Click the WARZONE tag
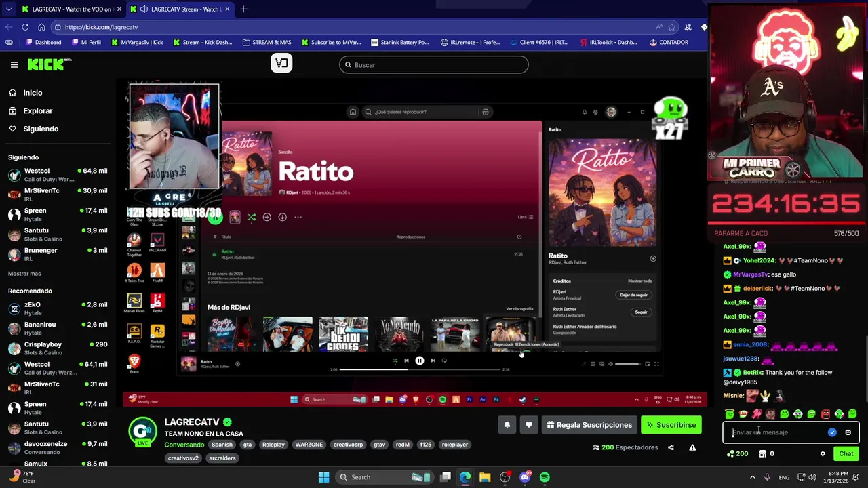 point(309,445)
